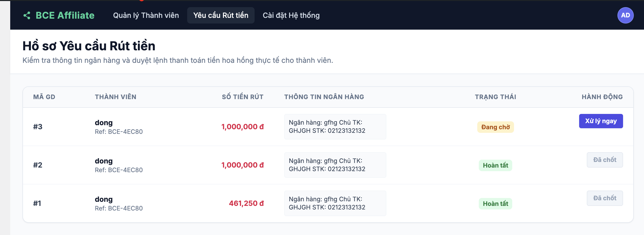Select bank info box of transaction #1
Image resolution: width=644 pixels, height=235 pixels.
click(x=335, y=203)
